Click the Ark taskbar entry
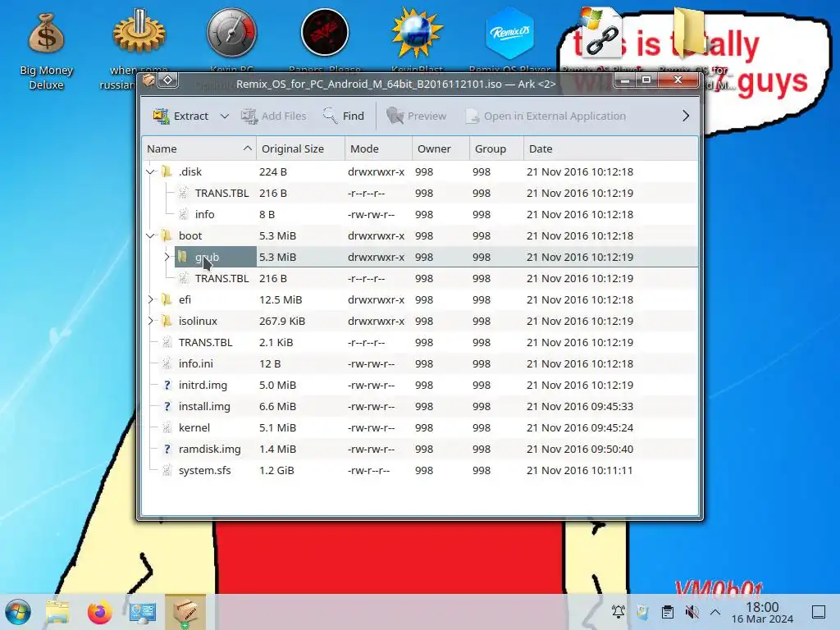The width and height of the screenshot is (840, 630). (185, 612)
